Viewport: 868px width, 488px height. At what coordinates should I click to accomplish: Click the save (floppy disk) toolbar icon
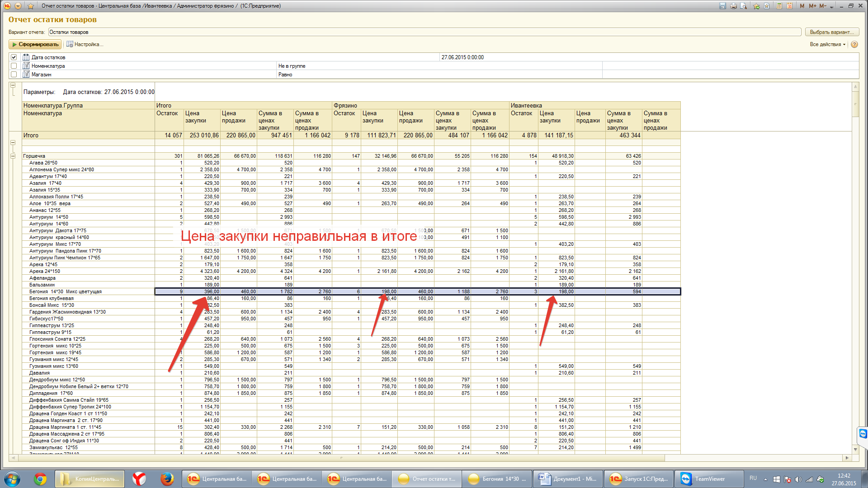(x=722, y=6)
